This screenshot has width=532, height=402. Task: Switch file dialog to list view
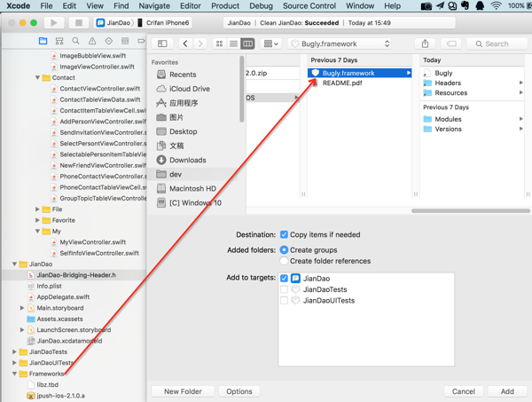pyautogui.click(x=233, y=43)
